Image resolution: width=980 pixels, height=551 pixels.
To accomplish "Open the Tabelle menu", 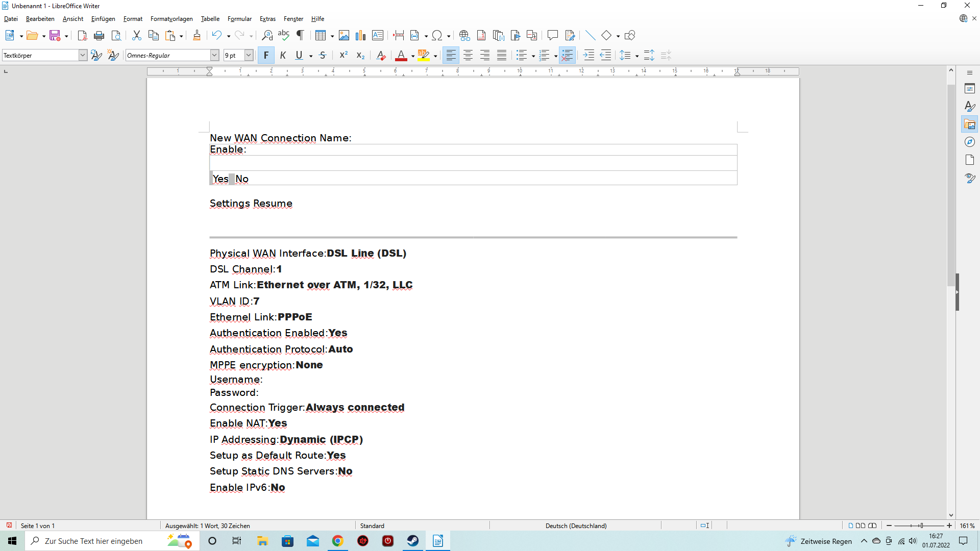I will coord(210,19).
